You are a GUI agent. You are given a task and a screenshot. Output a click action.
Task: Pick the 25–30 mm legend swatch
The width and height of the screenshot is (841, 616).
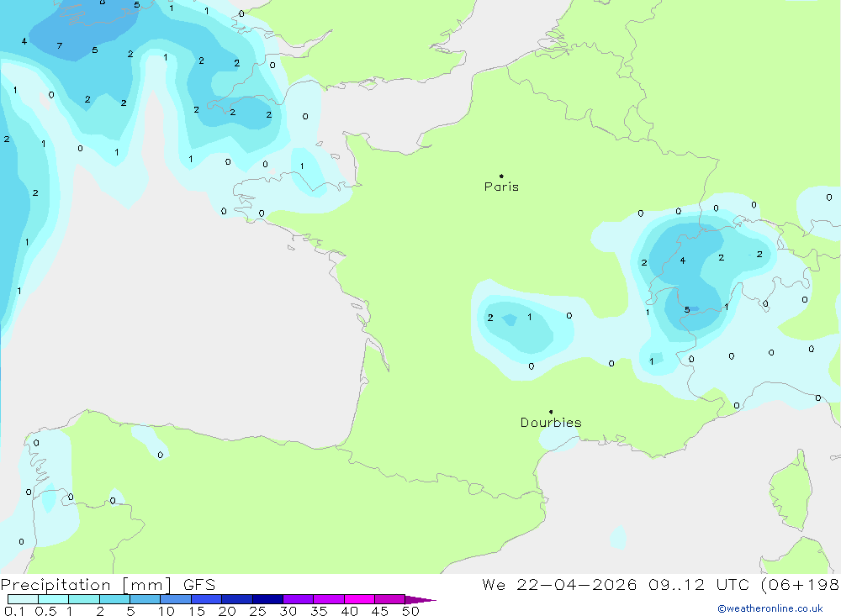(x=267, y=599)
